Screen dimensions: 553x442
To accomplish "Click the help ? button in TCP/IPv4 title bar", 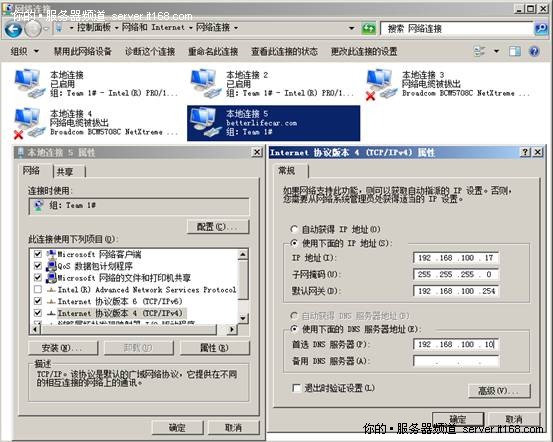I will tap(525, 152).
